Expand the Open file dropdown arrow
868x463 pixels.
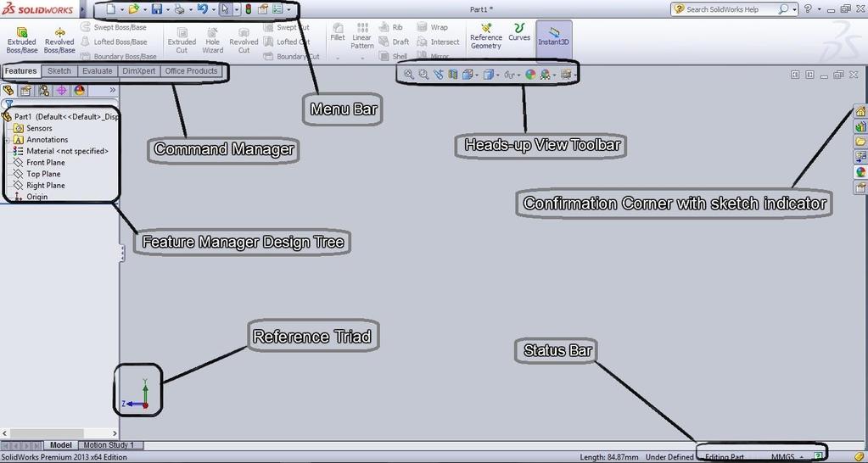(x=145, y=9)
